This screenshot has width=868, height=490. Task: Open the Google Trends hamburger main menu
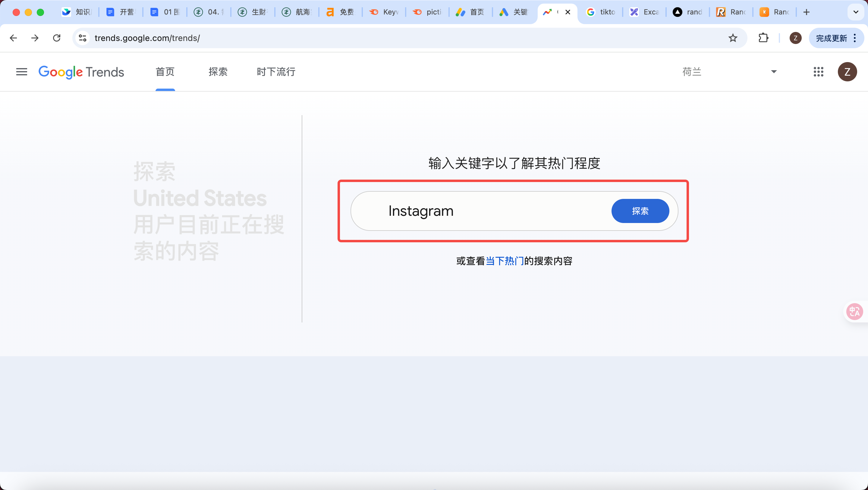pos(22,72)
